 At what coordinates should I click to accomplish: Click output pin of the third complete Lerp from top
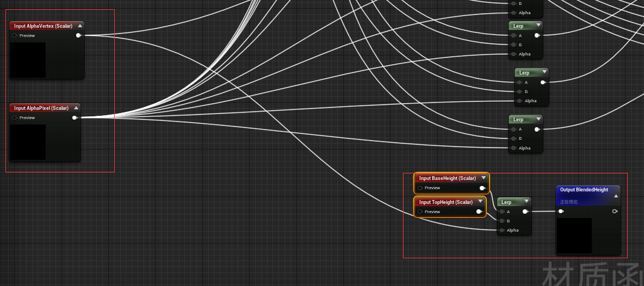point(537,129)
